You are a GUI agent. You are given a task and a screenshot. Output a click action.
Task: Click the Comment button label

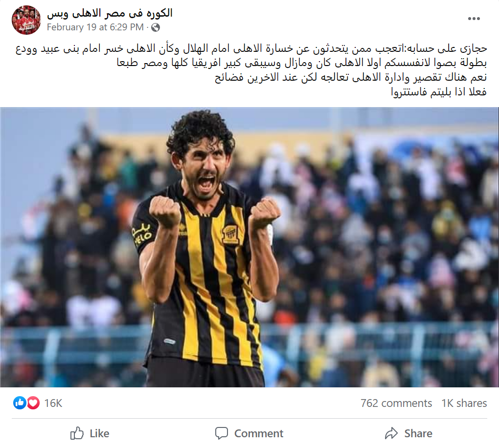pyautogui.click(x=259, y=433)
